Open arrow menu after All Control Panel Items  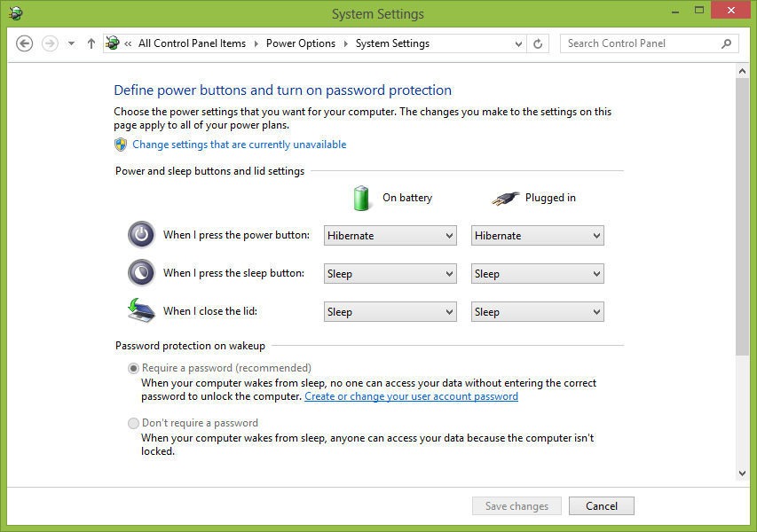tap(256, 43)
